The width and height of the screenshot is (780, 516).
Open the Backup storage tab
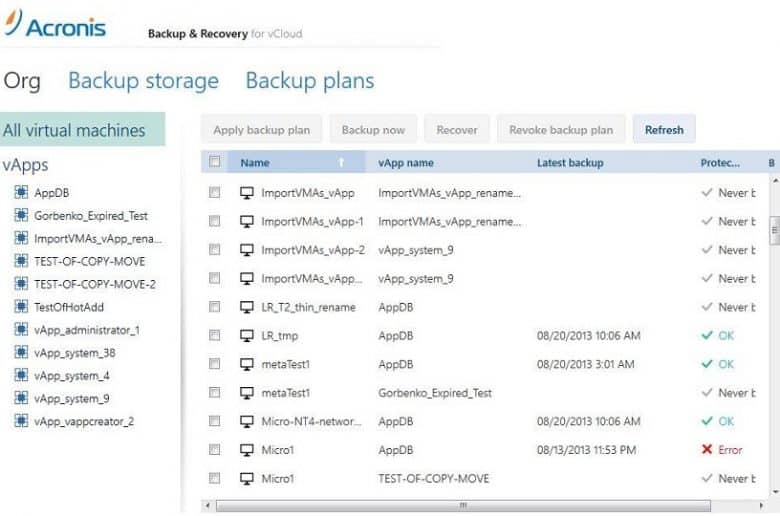143,81
